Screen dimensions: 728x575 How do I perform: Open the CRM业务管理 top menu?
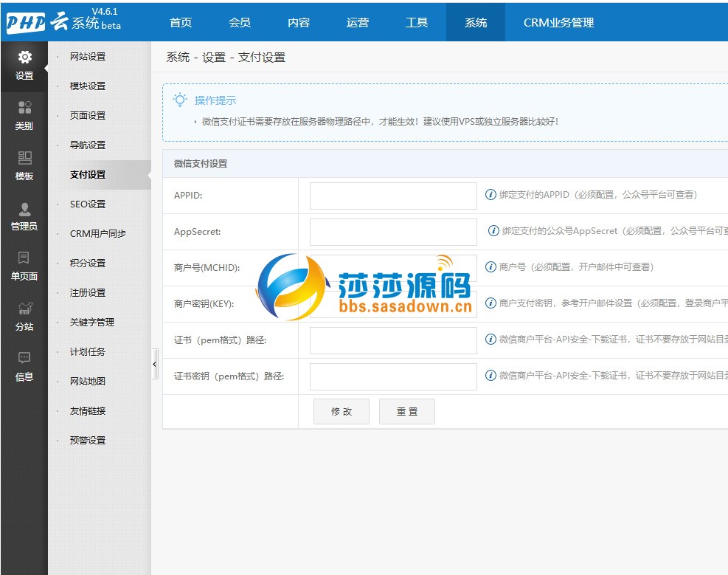click(558, 22)
